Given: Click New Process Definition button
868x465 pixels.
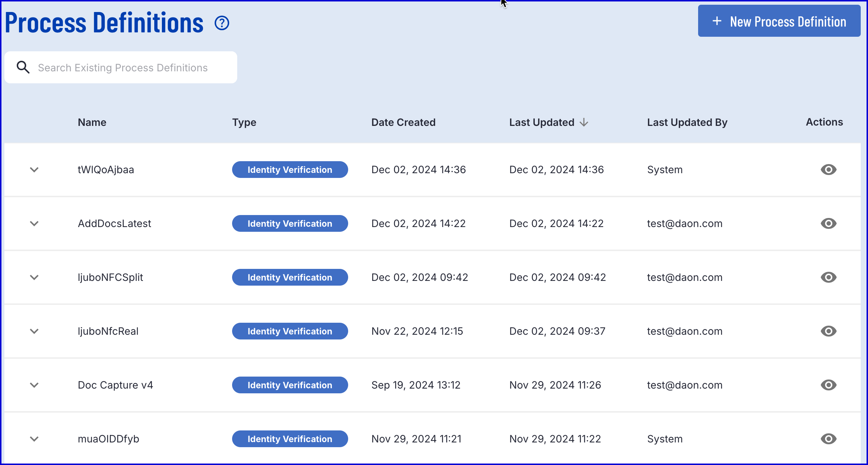Looking at the screenshot, I should pyautogui.click(x=779, y=21).
